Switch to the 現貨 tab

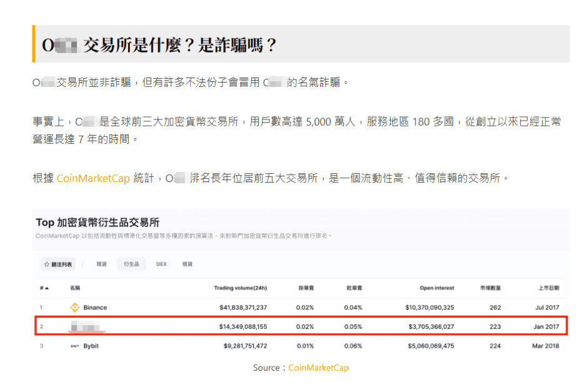point(101,264)
